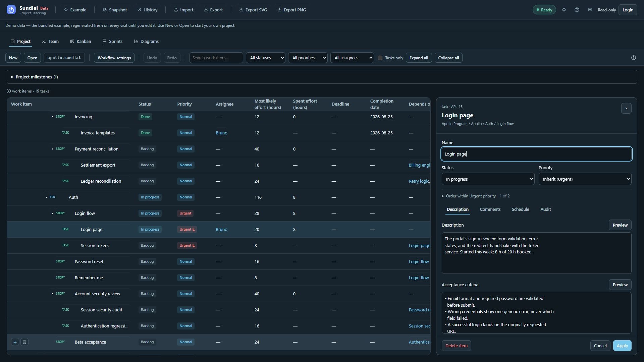The image size is (644, 362).
Task: Open help icon beside the home icon
Action: 577,10
